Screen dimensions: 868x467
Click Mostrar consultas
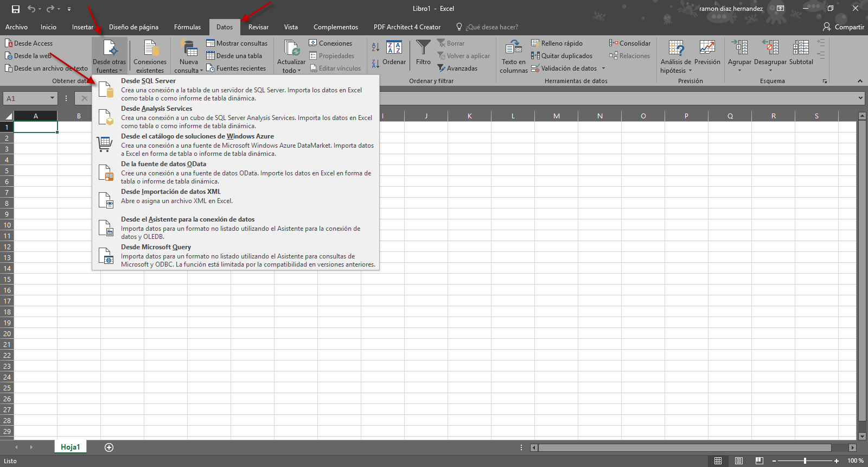237,43
